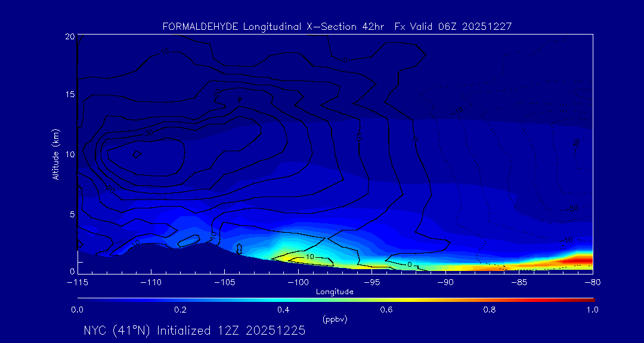Click the contour label 10 near longitude -100
The height and width of the screenshot is (343, 644).
point(309,257)
